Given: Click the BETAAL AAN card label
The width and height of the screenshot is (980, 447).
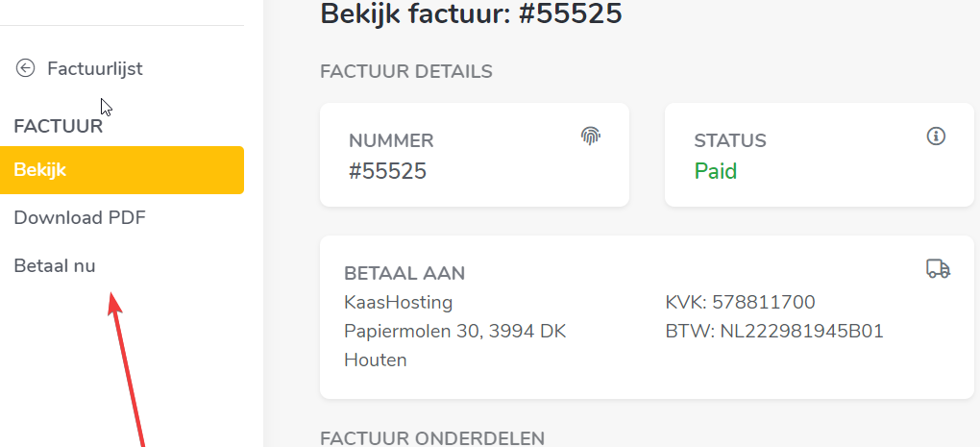Looking at the screenshot, I should click(404, 273).
